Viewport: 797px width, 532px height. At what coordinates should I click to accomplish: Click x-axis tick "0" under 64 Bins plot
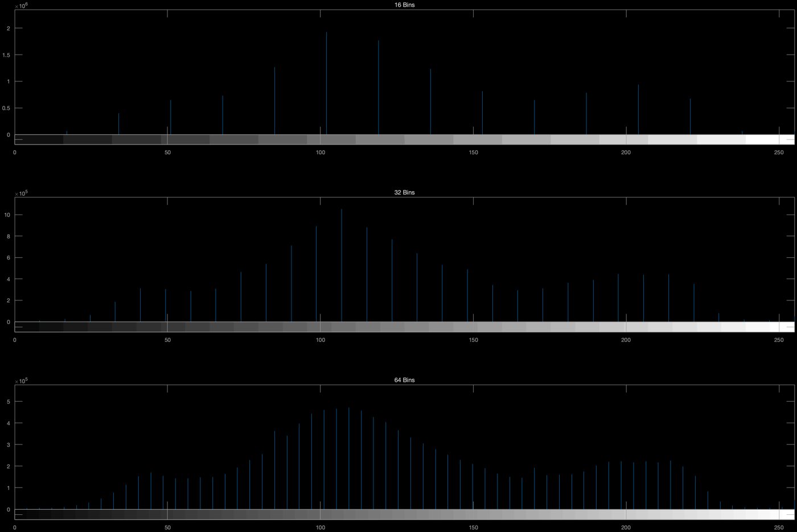(15, 527)
